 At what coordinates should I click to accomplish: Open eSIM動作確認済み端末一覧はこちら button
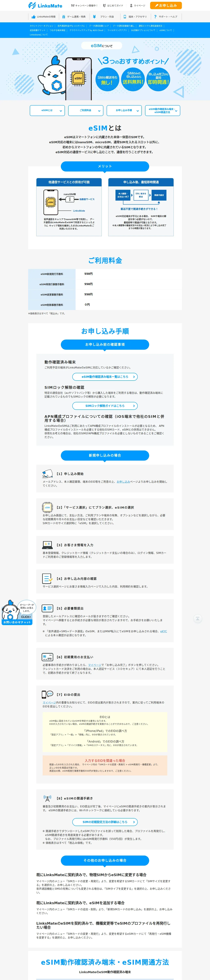pyautogui.click(x=105, y=377)
